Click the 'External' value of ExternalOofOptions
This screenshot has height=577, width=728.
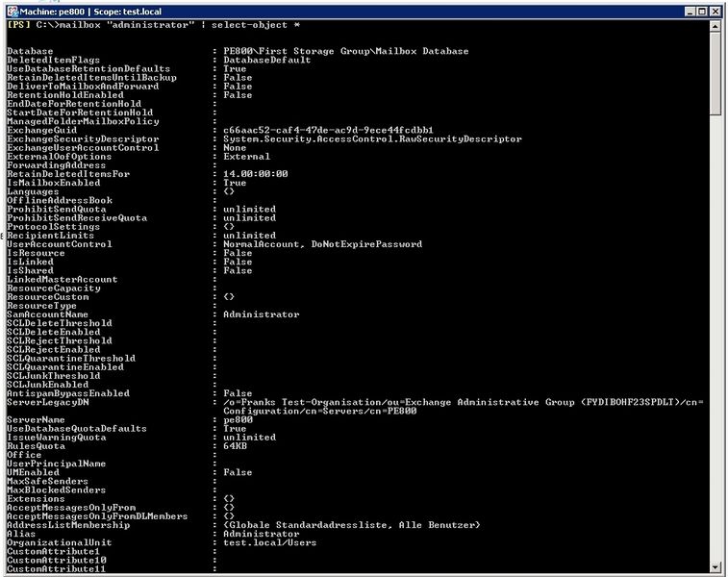246,157
